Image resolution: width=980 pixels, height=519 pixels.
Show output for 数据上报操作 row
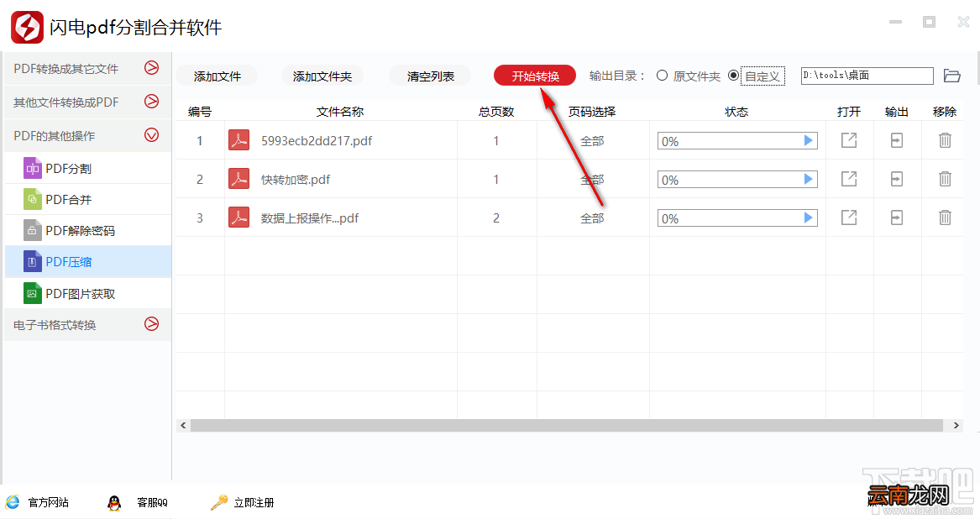point(896,218)
